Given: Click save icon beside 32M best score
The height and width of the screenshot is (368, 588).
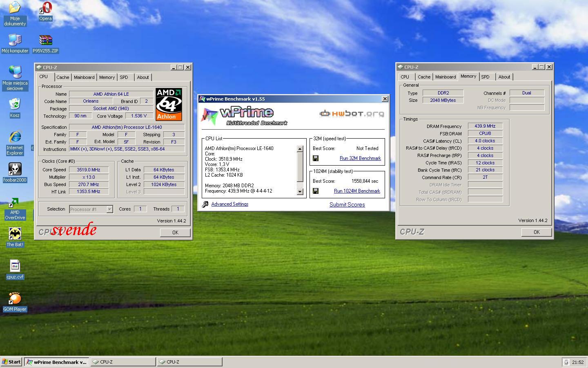Looking at the screenshot, I should 316,158.
